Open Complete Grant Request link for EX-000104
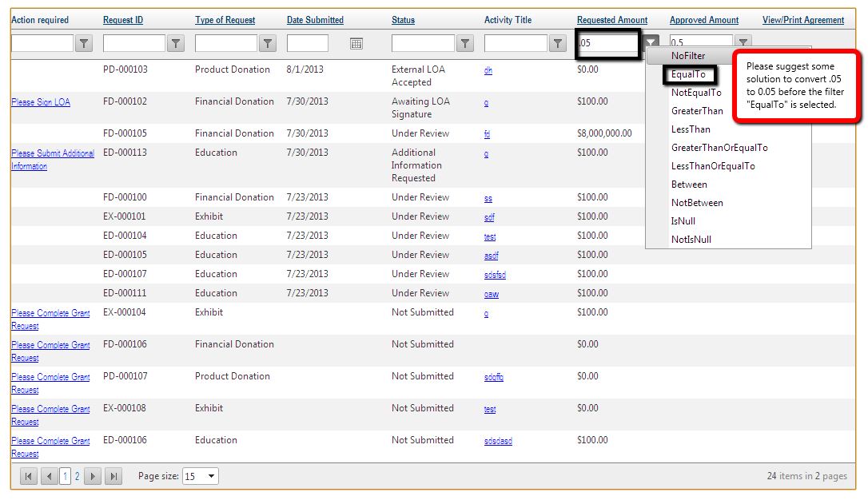Viewport: 868px width, 504px height. pos(50,319)
